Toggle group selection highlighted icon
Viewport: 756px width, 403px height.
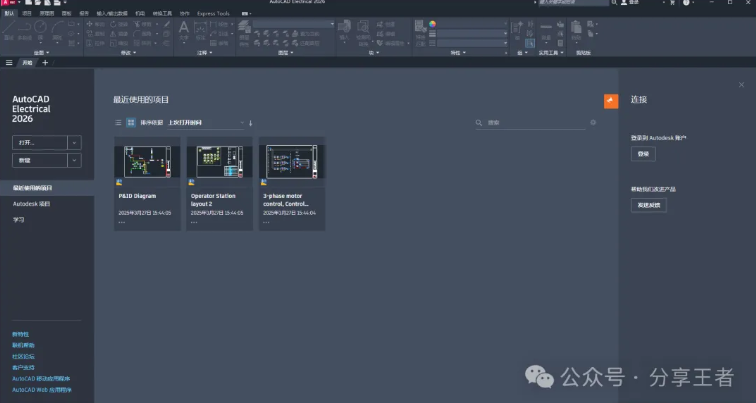(x=530, y=43)
